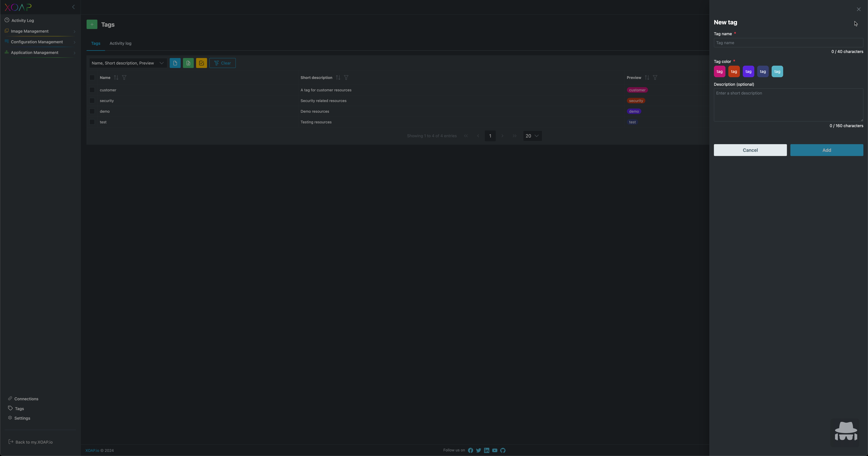Click the yellow select-all check icon
Screen dimensions: 868x456
(202, 63)
